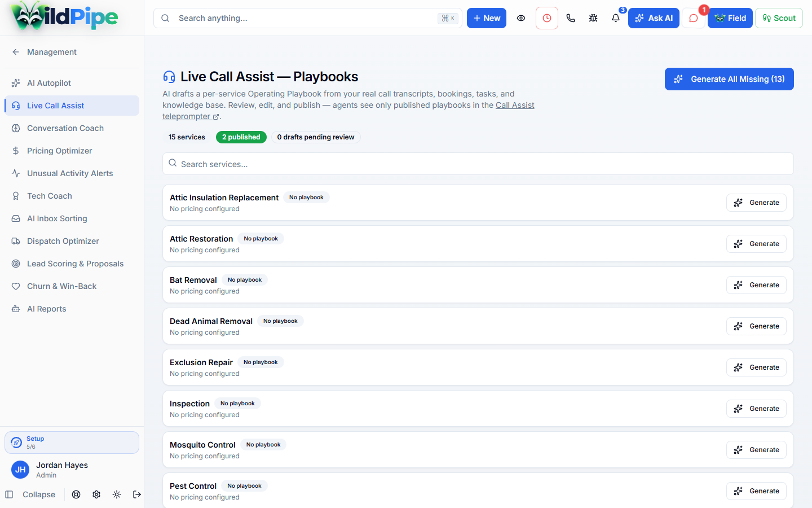The width and height of the screenshot is (812, 508).
Task: Open Unusual Activity Alerts
Action: tap(72, 173)
